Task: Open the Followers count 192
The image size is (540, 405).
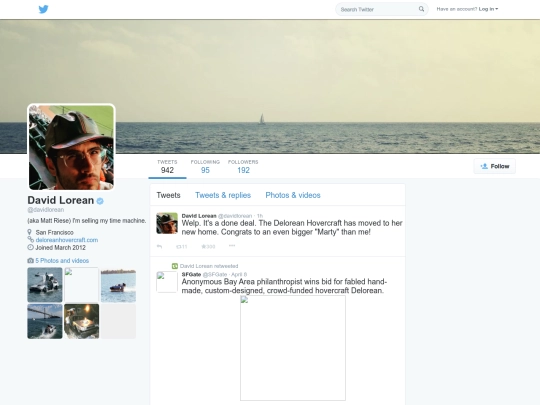Action: click(x=243, y=166)
